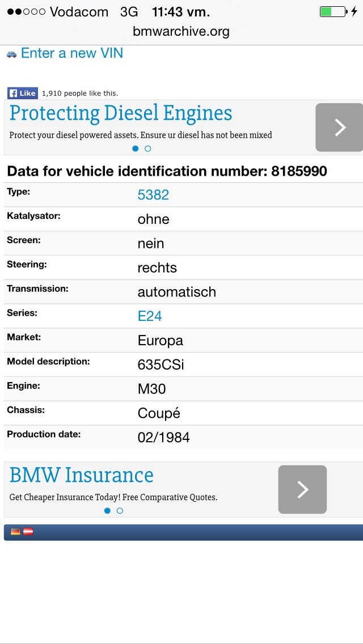363x644 pixels.
Task: Select the first carousel dot under the Diesel ad
Action: pyautogui.click(x=135, y=149)
